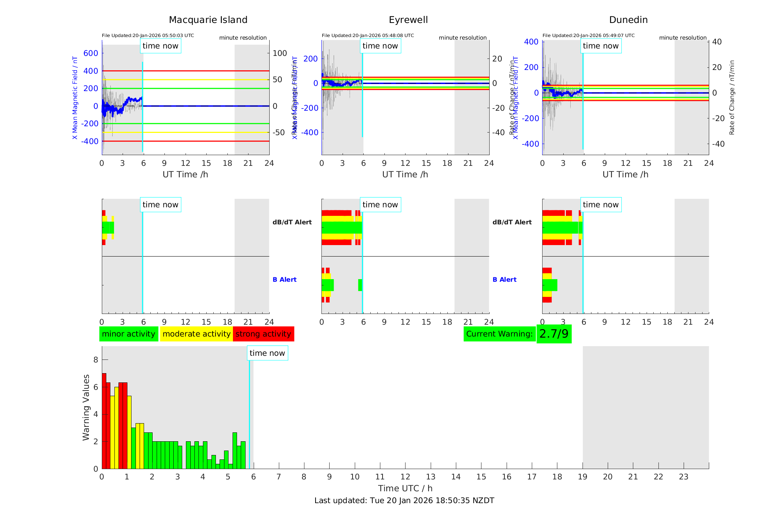
Task: Click the Time UTC / h axis label
Action: pyautogui.click(x=405, y=488)
